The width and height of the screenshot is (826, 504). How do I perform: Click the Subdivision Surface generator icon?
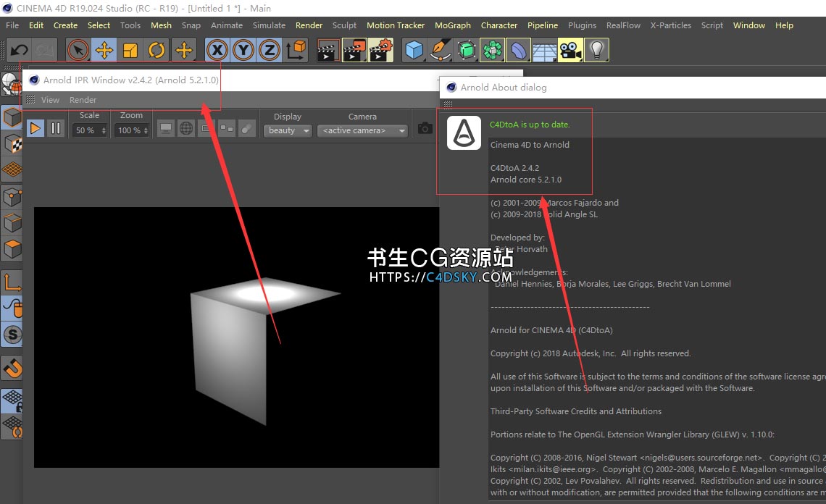[467, 51]
